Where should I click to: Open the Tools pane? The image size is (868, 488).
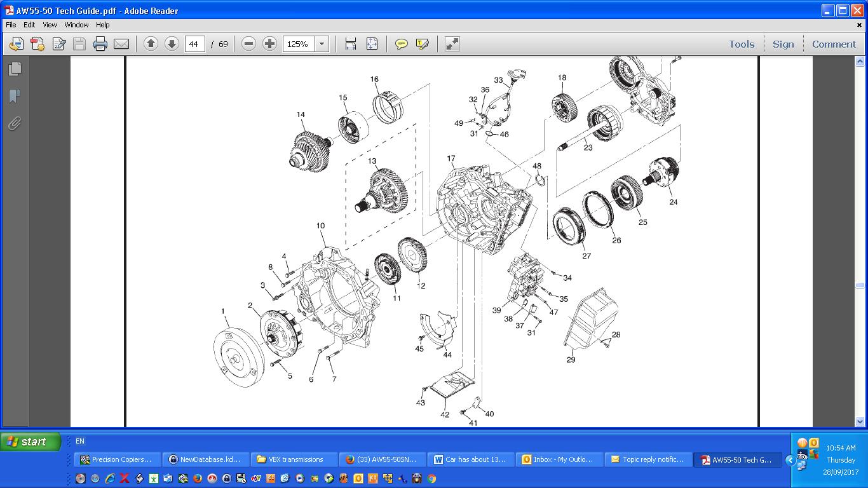(x=742, y=44)
